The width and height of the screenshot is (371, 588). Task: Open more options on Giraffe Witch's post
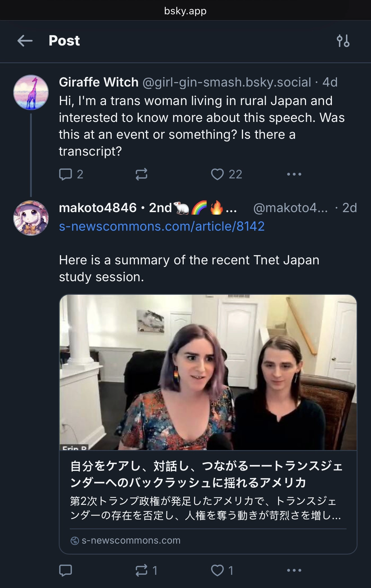pyautogui.click(x=294, y=174)
